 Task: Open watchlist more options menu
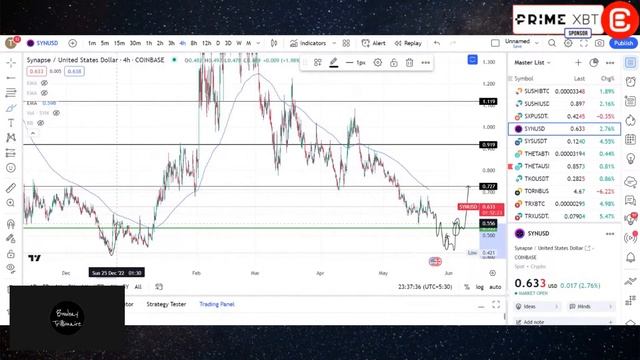pyautogui.click(x=610, y=62)
